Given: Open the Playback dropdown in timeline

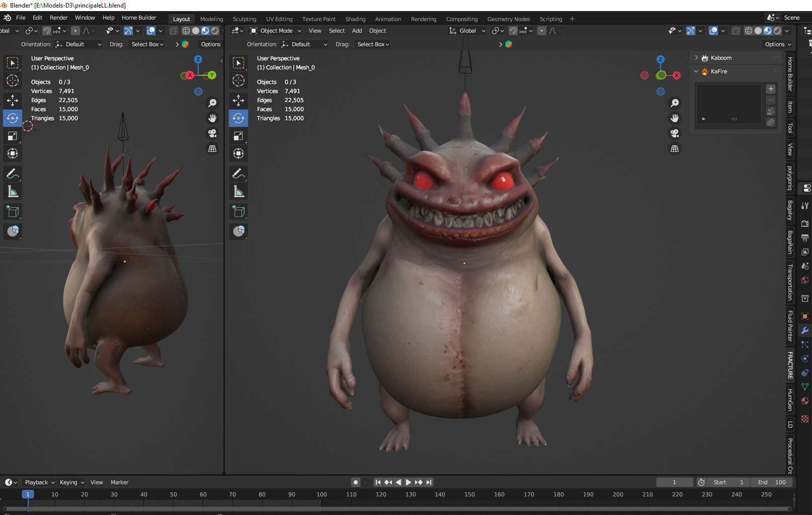Looking at the screenshot, I should click(40, 482).
